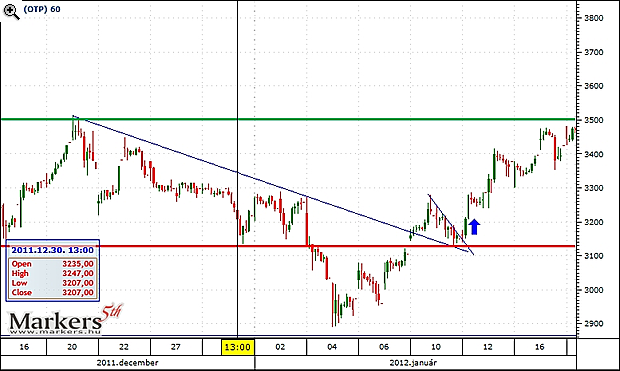Click the 3100 price axis label
This screenshot has width=620, height=371.
tap(594, 256)
